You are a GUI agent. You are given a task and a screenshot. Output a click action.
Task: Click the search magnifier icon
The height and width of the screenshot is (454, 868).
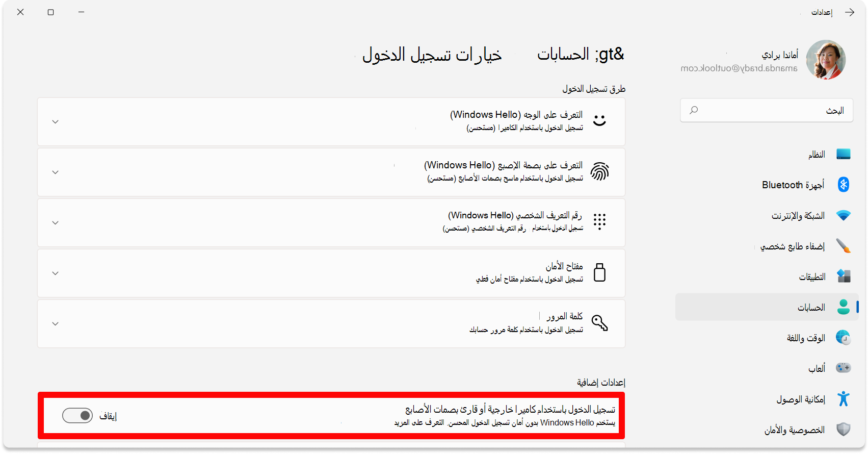(x=694, y=110)
